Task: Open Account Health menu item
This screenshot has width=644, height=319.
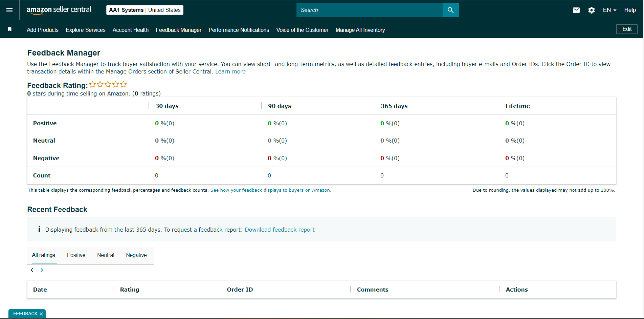Action: [x=131, y=30]
